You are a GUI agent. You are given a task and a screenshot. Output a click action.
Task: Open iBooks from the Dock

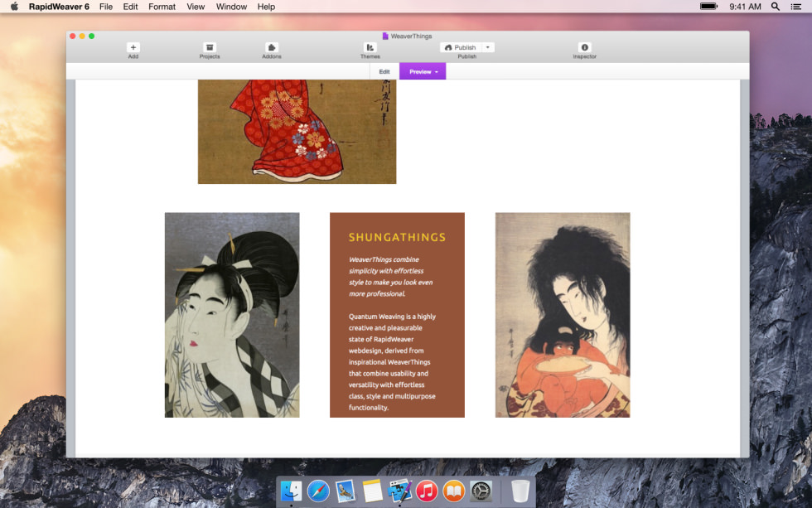(x=454, y=491)
